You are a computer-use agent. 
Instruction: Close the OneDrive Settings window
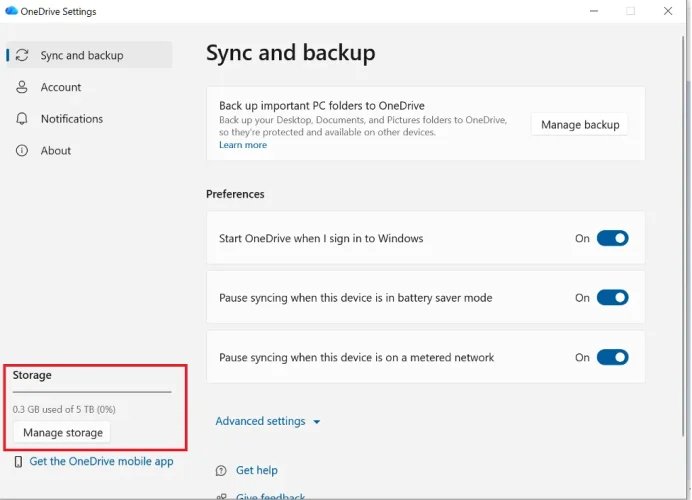click(668, 11)
